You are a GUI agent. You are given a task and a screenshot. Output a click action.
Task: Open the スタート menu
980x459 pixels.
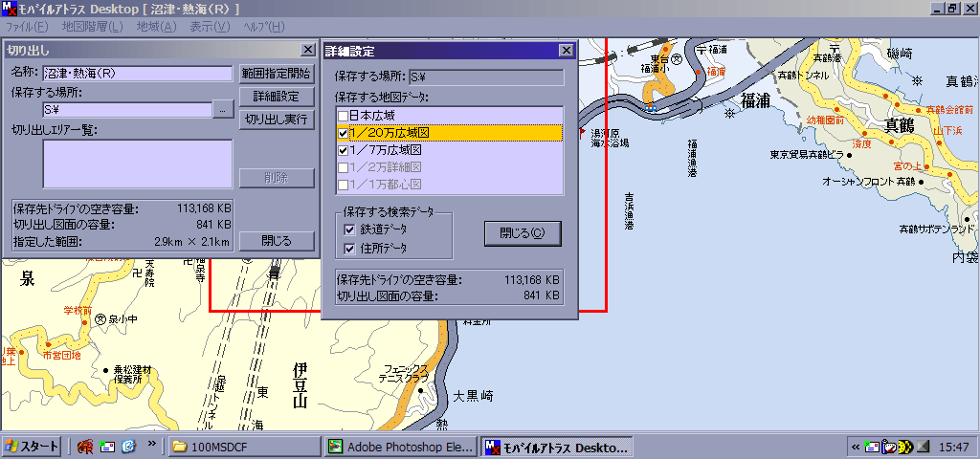coord(32,447)
